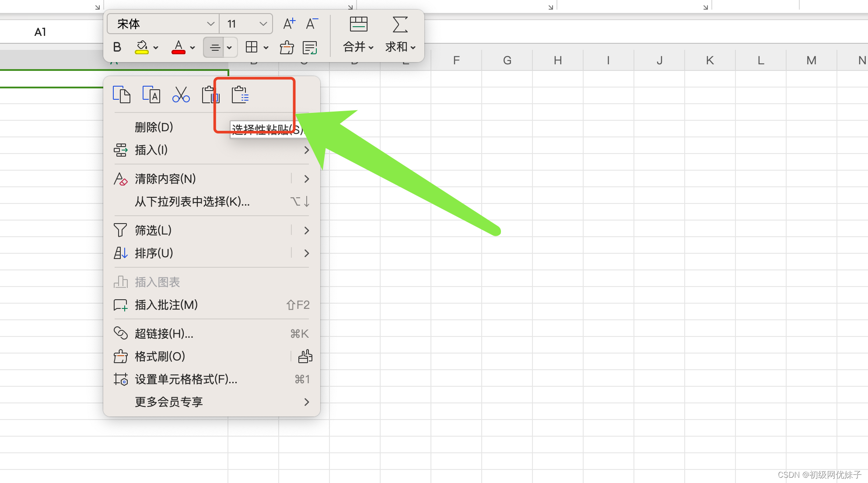Image resolution: width=868 pixels, height=483 pixels.
Task: Toggle center alignment button
Action: [x=214, y=47]
